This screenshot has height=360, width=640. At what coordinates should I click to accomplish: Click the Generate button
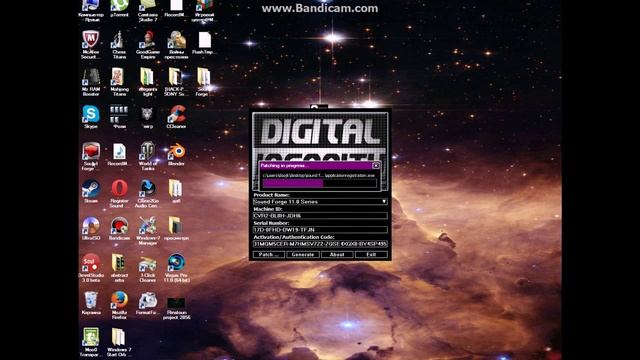pos(302,254)
